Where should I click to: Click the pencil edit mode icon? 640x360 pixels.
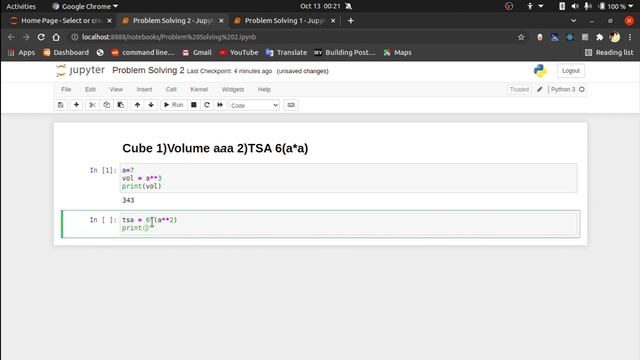click(x=540, y=89)
